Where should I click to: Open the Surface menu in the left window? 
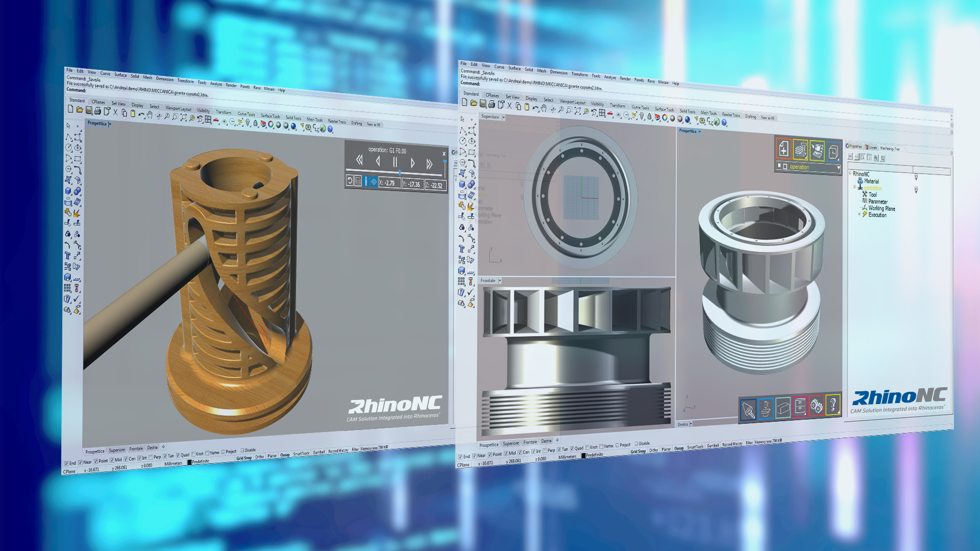(120, 75)
